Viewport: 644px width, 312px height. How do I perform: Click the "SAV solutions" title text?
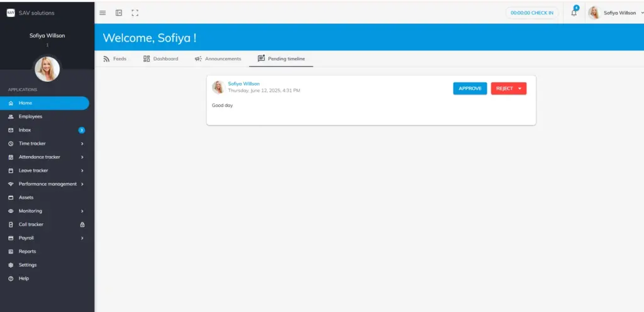[36, 13]
